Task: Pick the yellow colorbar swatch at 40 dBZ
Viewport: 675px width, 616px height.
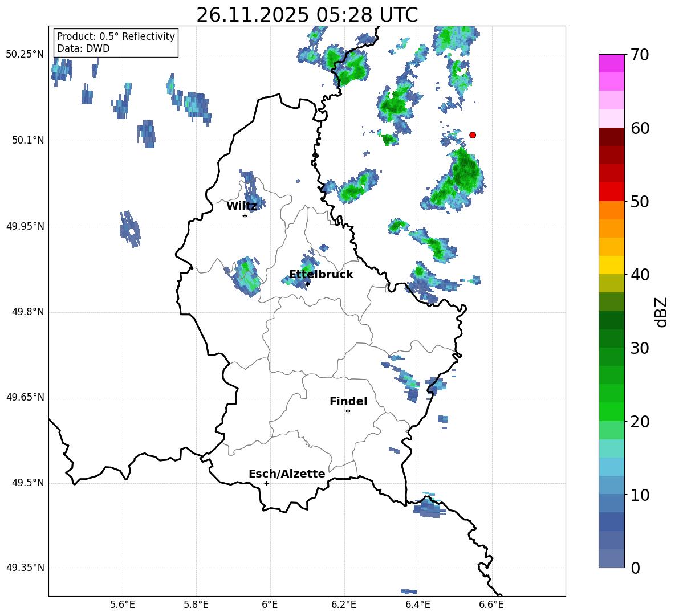Action: point(612,265)
